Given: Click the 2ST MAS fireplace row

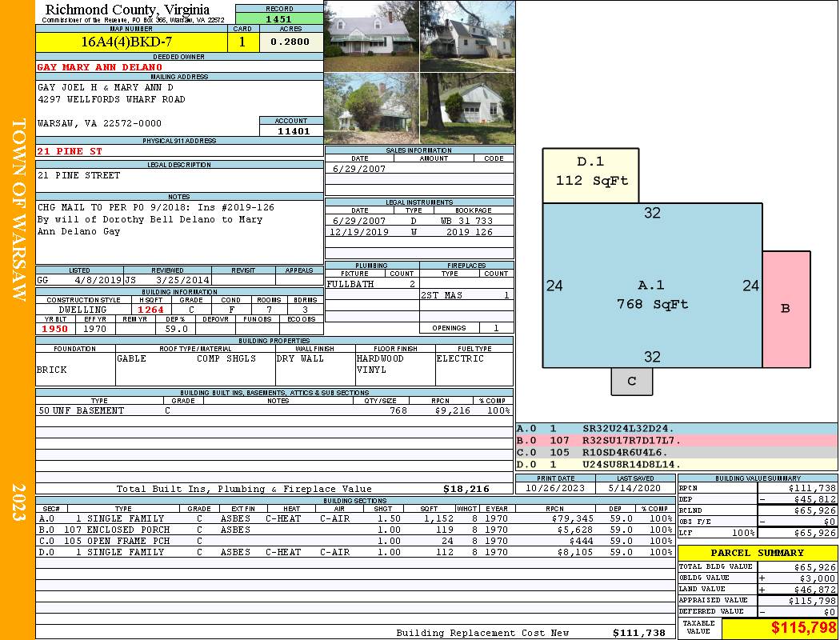Looking at the screenshot, I should tap(466, 295).
